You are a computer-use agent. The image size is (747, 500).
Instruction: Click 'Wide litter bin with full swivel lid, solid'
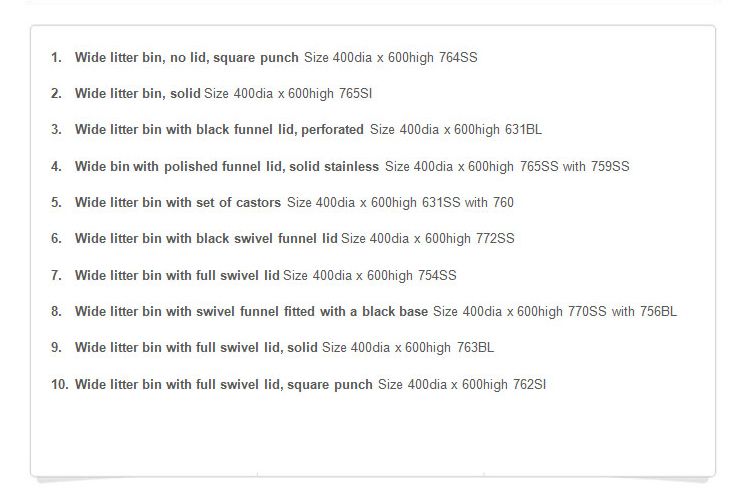(196, 347)
